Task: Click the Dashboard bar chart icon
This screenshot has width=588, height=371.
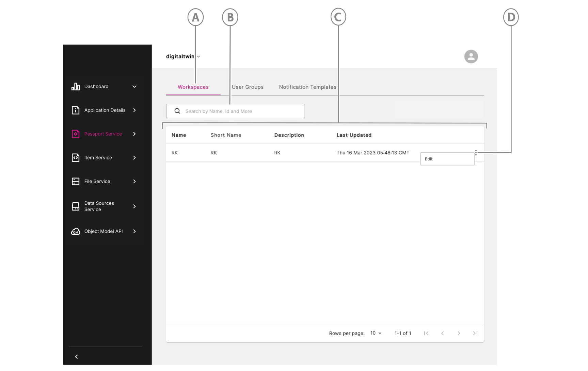Action: [x=76, y=87]
